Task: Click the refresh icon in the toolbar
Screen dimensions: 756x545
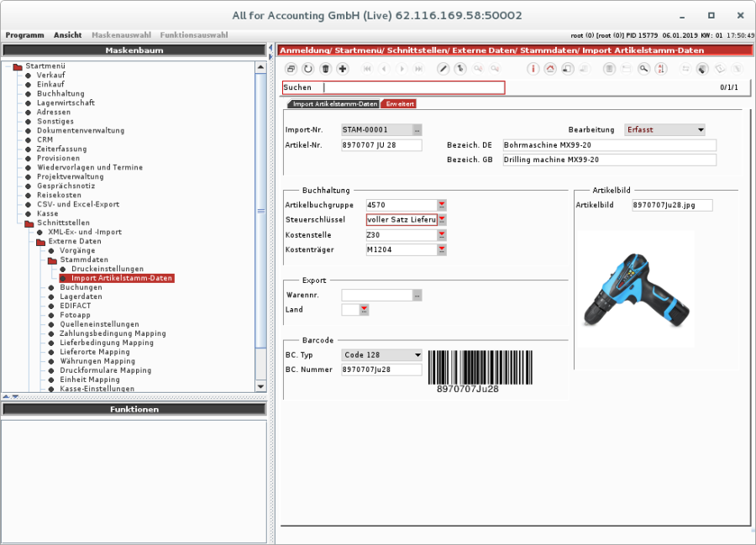Action: 308,68
